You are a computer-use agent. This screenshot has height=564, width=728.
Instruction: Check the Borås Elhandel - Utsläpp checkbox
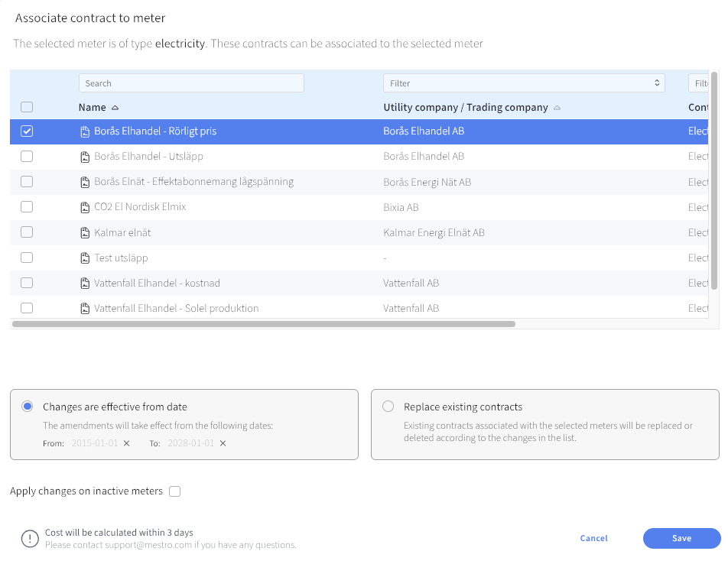[x=27, y=157]
